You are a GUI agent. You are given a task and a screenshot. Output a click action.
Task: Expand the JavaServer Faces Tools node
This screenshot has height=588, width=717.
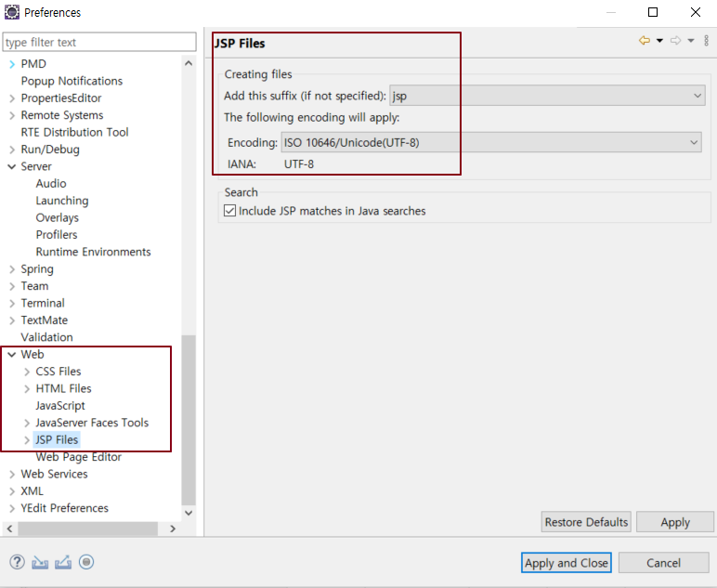pyautogui.click(x=27, y=423)
